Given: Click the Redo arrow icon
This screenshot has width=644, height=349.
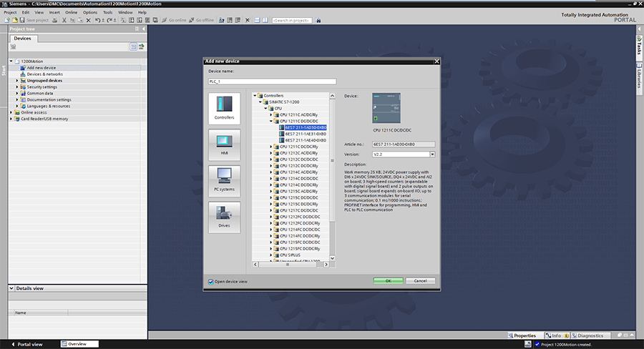Looking at the screenshot, I should pos(109,20).
